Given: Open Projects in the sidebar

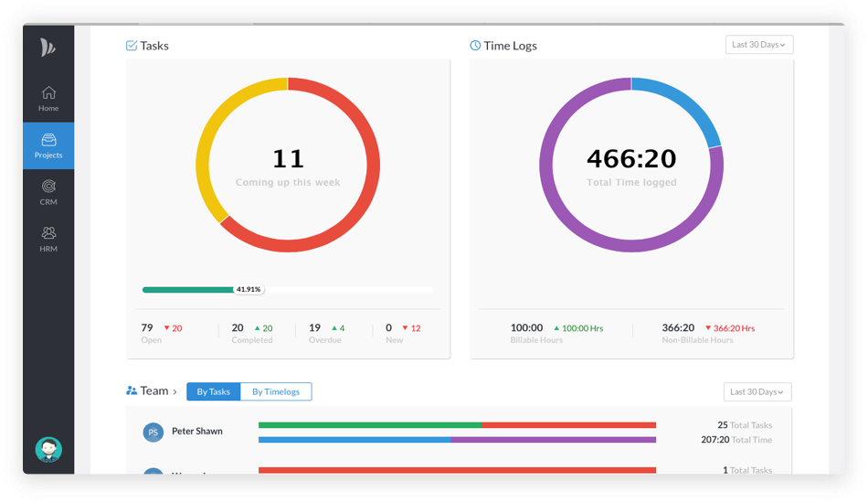Looking at the screenshot, I should tap(48, 145).
